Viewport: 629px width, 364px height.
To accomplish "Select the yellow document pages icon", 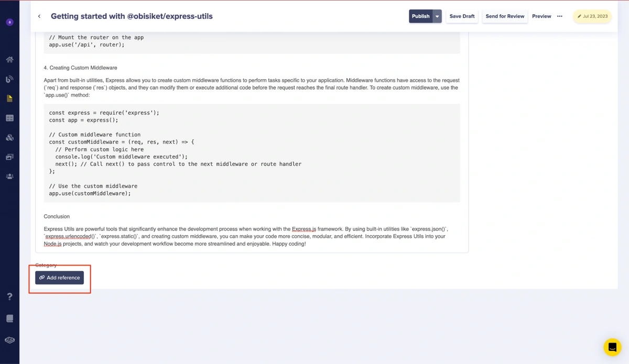I will (x=9, y=98).
